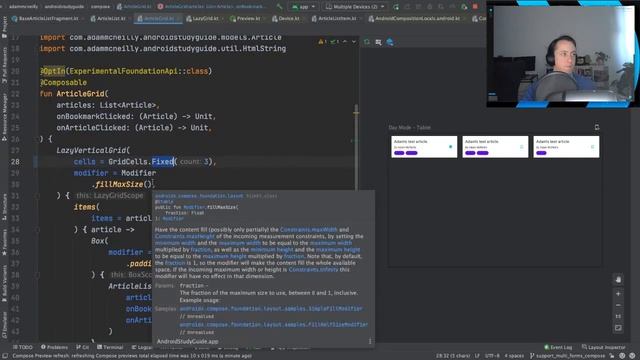
Task: Click the Run app icon in toolbar
Action: click(x=396, y=7)
